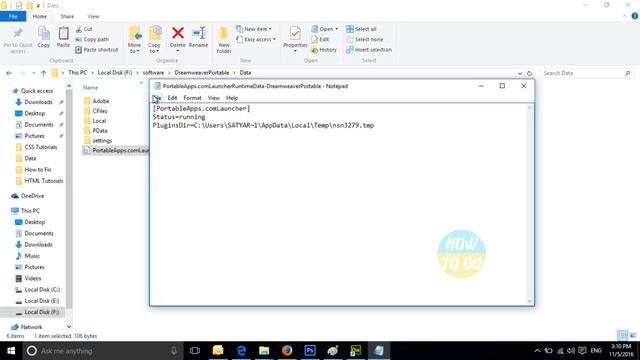Open Notepad View menu

point(213,98)
